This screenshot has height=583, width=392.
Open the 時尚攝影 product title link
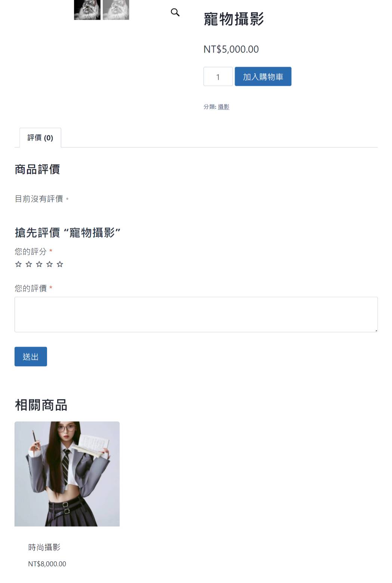pyautogui.click(x=44, y=547)
